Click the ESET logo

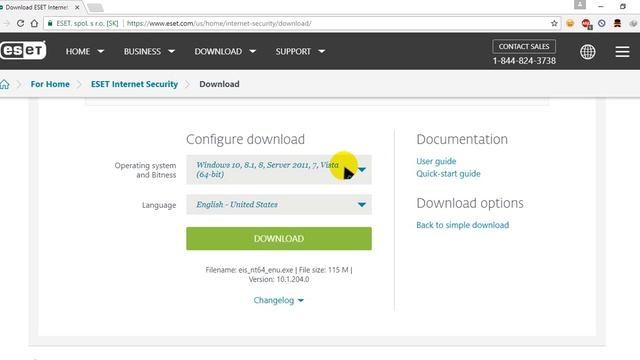pos(23,51)
